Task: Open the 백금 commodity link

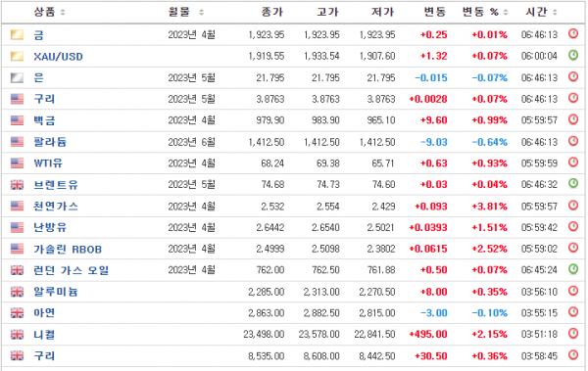Action: tap(44, 120)
